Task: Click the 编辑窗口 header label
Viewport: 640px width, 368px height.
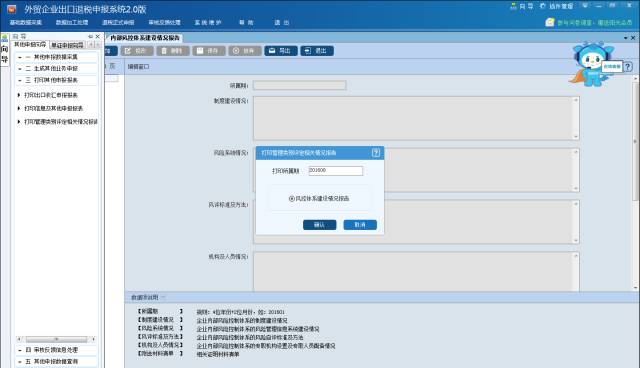Action: click(138, 67)
